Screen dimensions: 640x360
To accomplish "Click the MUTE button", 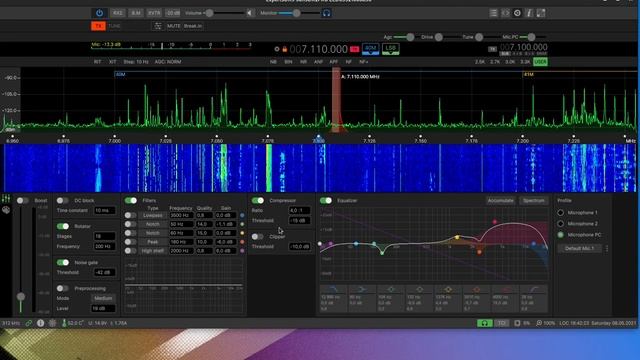I will (173, 26).
